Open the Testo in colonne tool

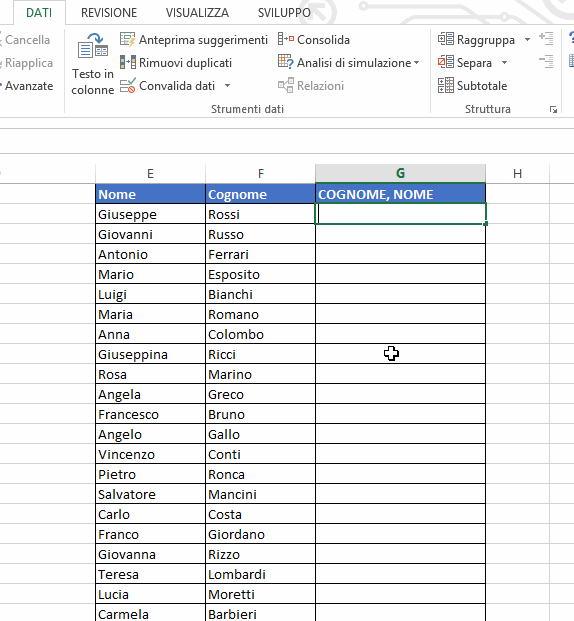pos(93,64)
